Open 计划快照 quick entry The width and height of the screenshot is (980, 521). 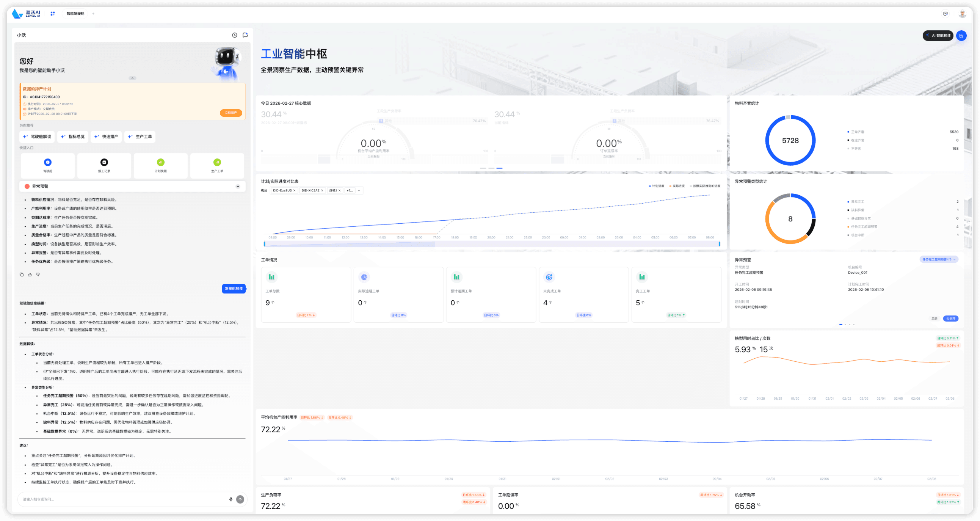tap(160, 162)
